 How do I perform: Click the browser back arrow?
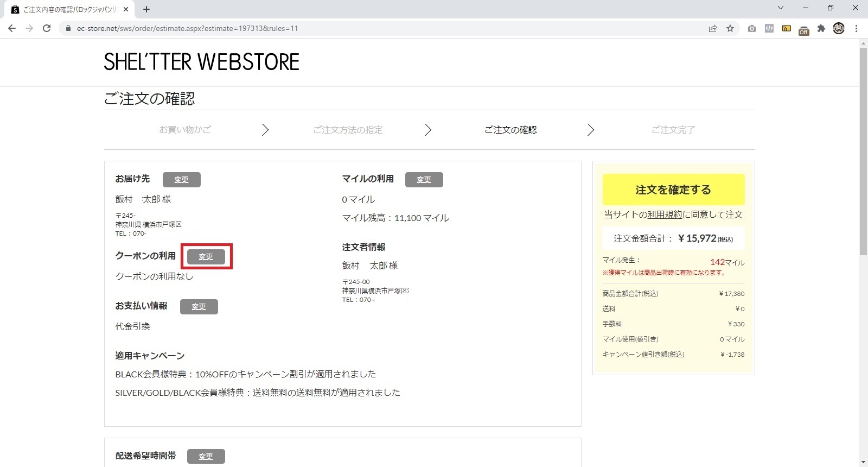click(x=12, y=28)
